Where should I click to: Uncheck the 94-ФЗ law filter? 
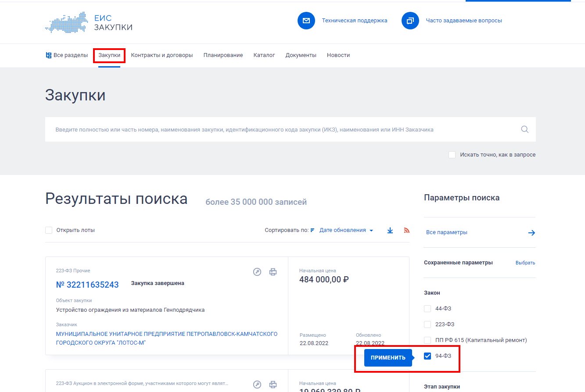coord(427,356)
